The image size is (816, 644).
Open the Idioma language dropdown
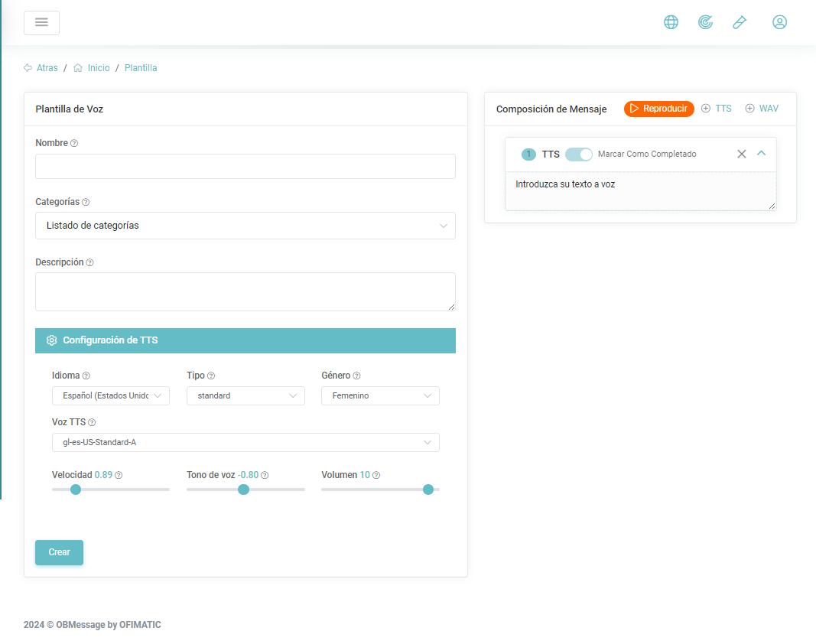tap(110, 395)
